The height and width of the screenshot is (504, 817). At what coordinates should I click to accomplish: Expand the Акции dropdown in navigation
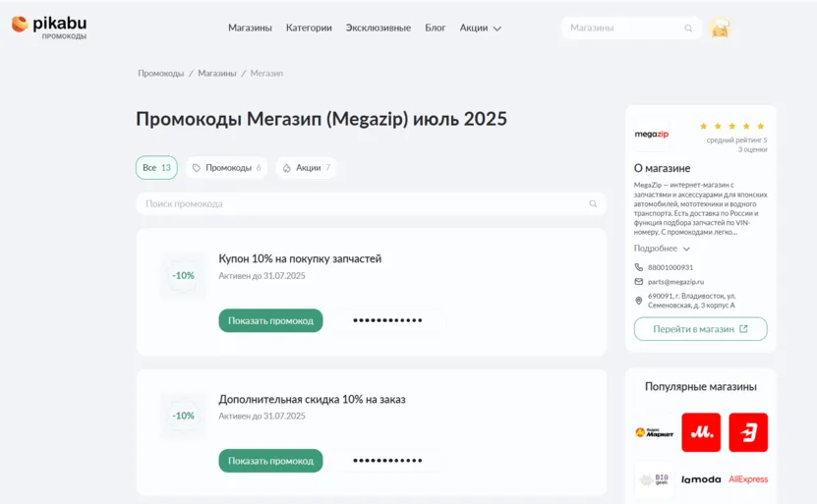tap(480, 28)
